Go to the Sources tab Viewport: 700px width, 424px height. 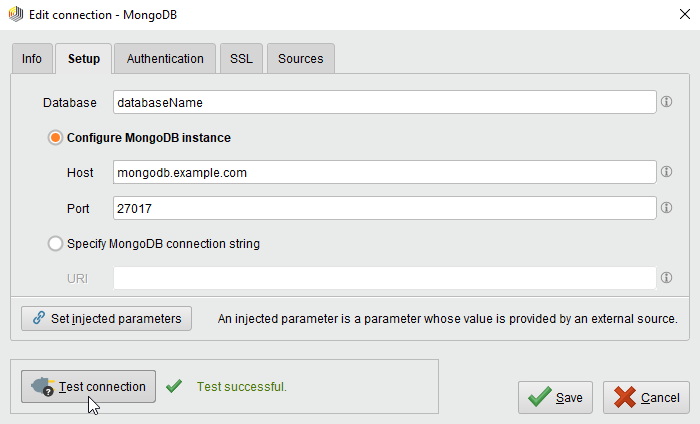coord(300,59)
